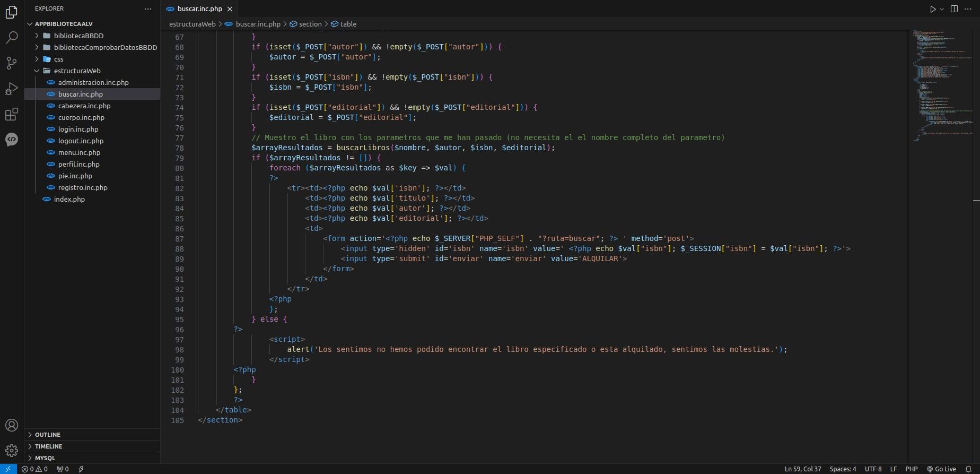Open go-to-line via Ln 59, Col 37
Viewport: 980px width, 474px height.
(x=803, y=469)
